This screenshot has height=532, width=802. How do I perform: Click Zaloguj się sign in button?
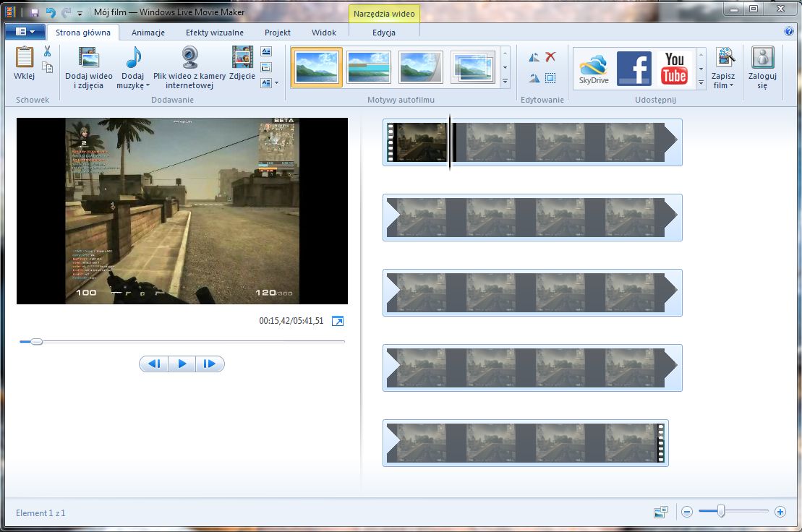(x=762, y=67)
